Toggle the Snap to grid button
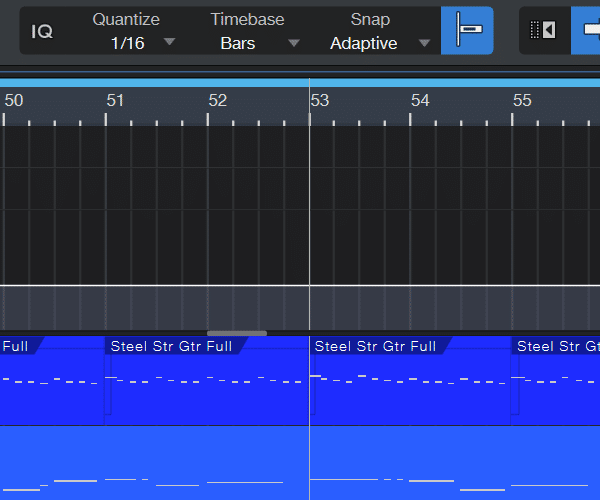 (467, 30)
